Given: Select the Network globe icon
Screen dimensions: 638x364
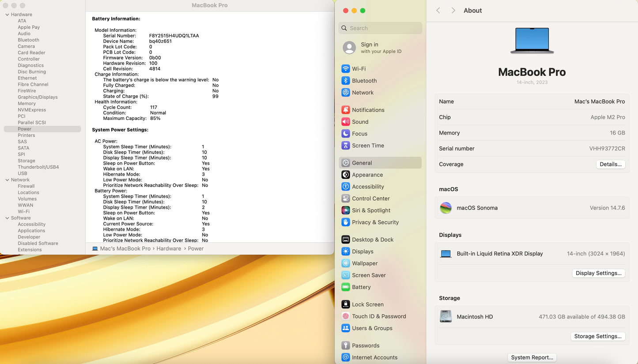Looking at the screenshot, I should pos(346,93).
